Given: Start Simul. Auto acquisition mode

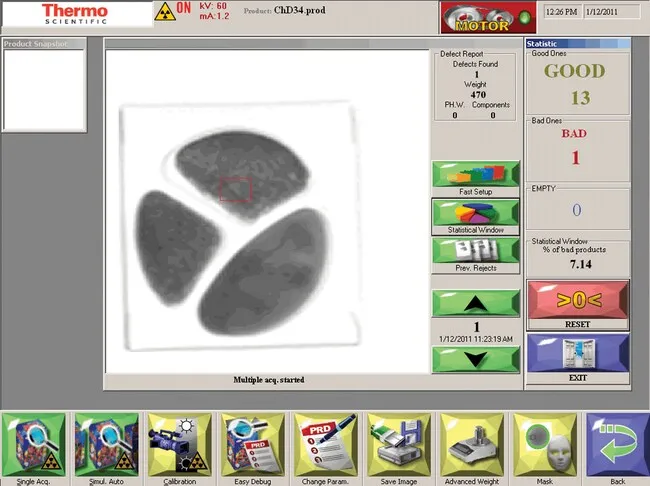Looking at the screenshot, I should (x=105, y=442).
